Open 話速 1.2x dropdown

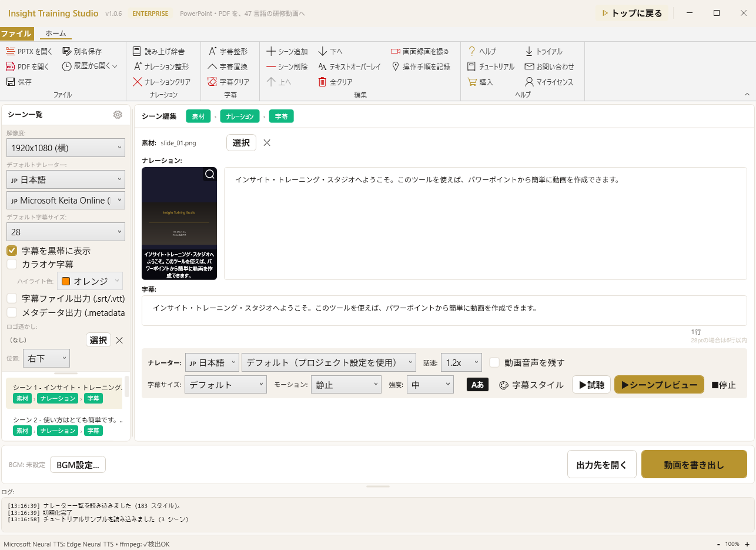[461, 362]
